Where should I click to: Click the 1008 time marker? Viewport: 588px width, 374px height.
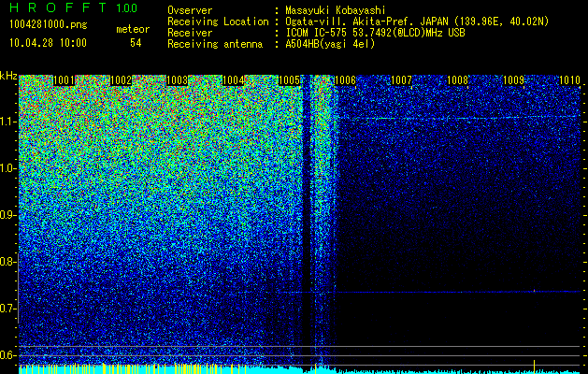coord(457,80)
